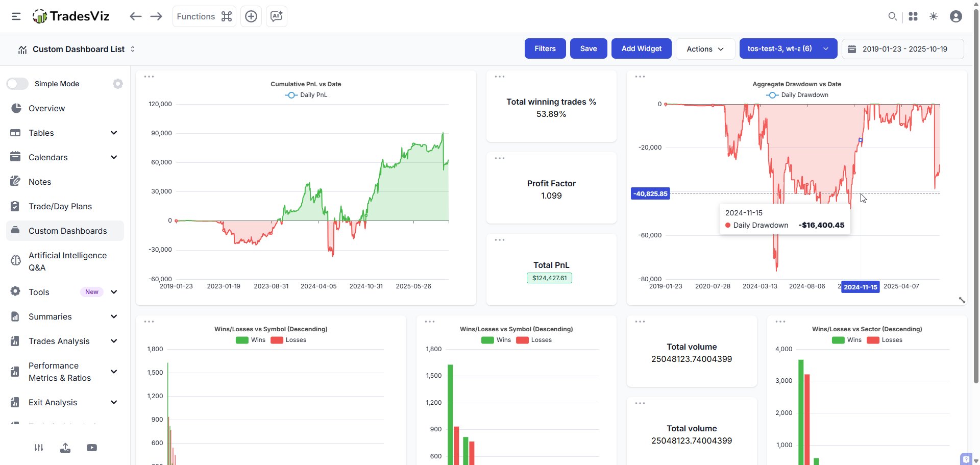Viewport: 980px width, 465px height.
Task: Open the date range picker 2019-01-23 - 2025-10-19
Action: (x=903, y=49)
